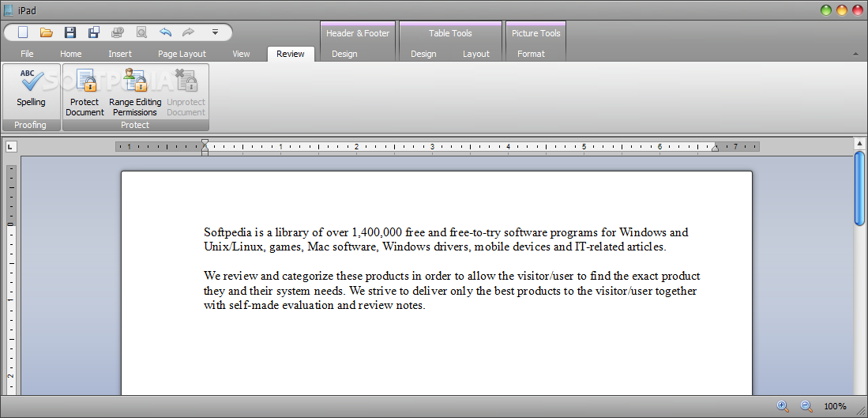Click the vertical ruler on the left
Screen dimensions: 868x418
[10, 280]
